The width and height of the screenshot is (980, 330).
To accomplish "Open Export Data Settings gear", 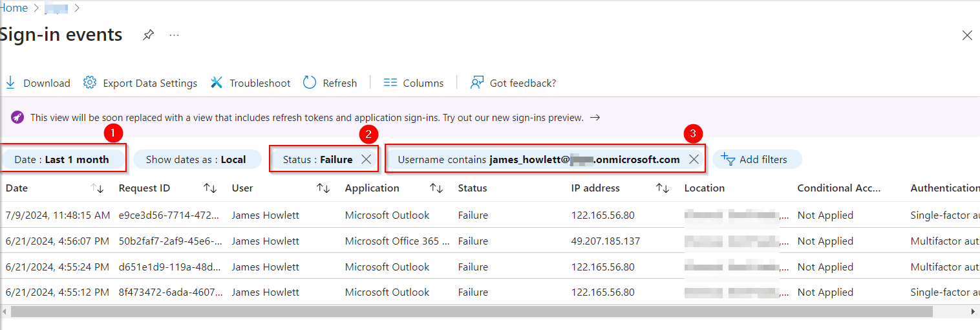I will tap(90, 83).
